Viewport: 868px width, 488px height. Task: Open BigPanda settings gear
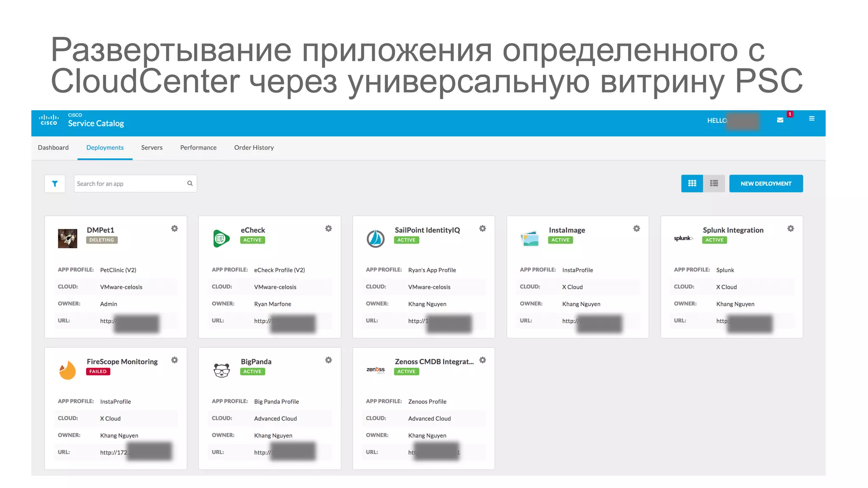click(x=328, y=360)
